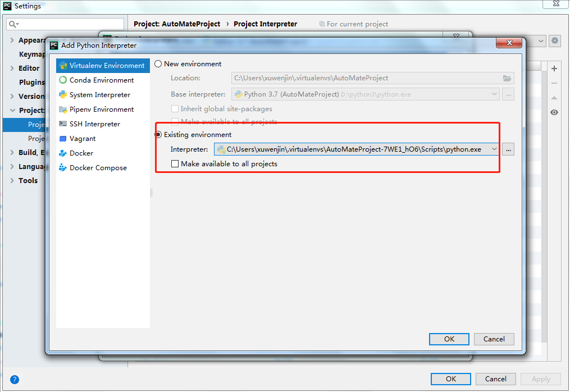
Task: Toggle Inherit global site-packages checkbox
Action: tap(175, 109)
